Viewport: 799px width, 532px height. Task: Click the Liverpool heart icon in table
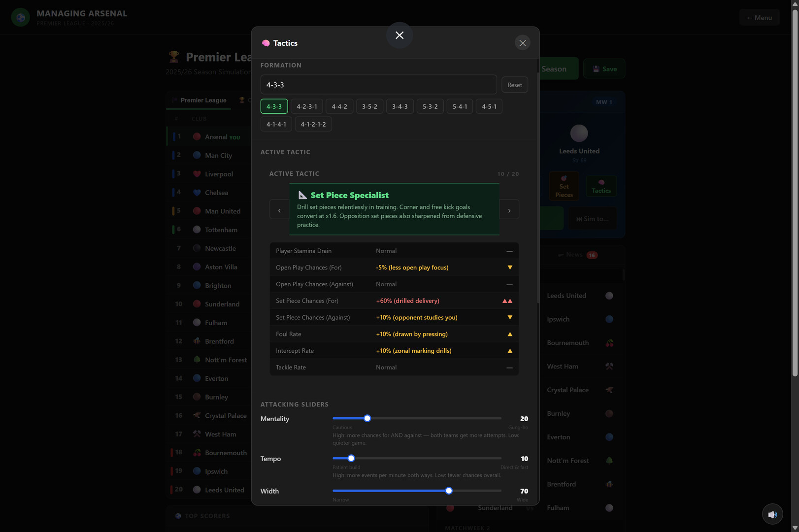tap(197, 174)
